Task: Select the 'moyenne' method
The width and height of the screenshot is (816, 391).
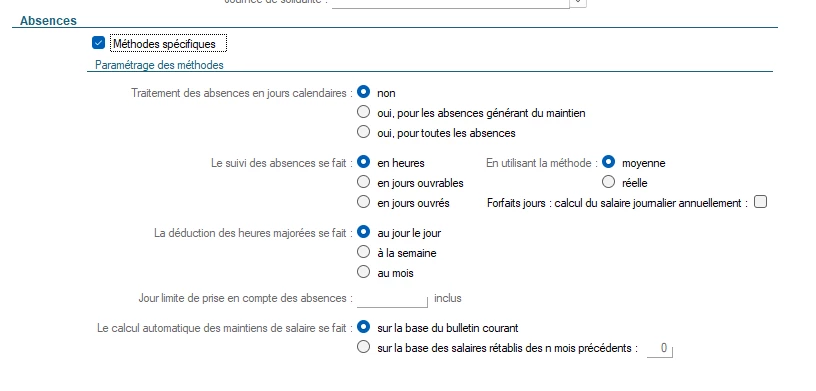Action: click(x=608, y=162)
